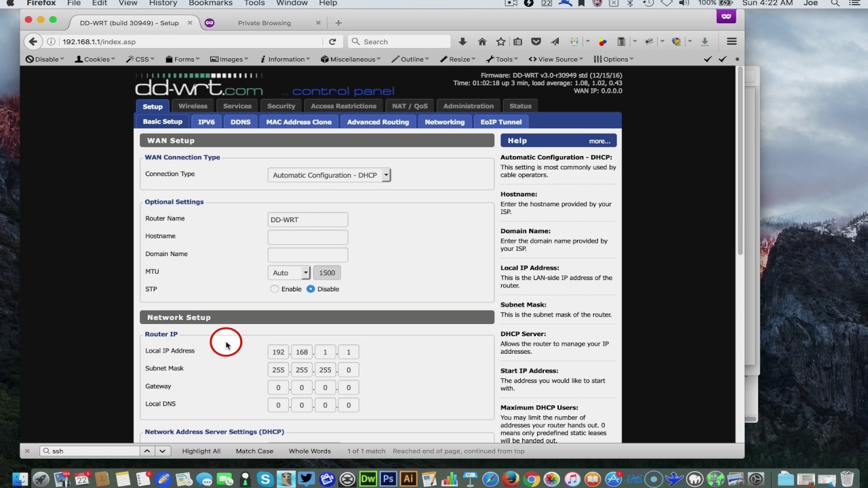Select the STP Enable radio button
The width and height of the screenshot is (868, 488).
pyautogui.click(x=274, y=289)
